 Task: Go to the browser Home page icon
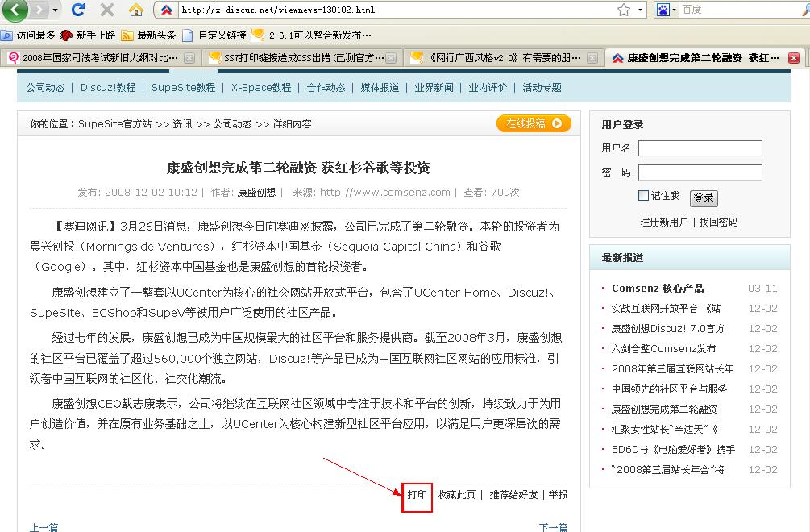136,10
